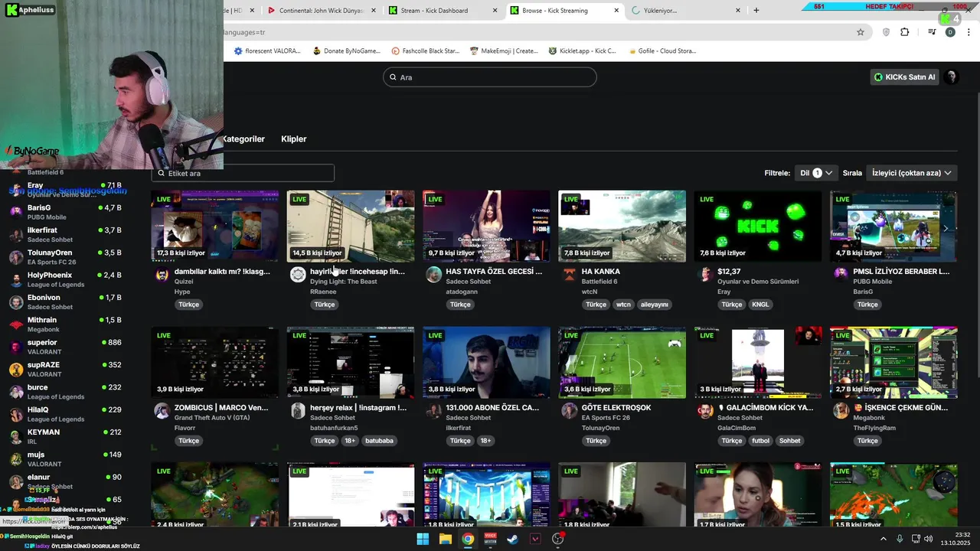Click GalaCimBom channel avatar
The height and width of the screenshot is (551, 980).
click(x=705, y=412)
